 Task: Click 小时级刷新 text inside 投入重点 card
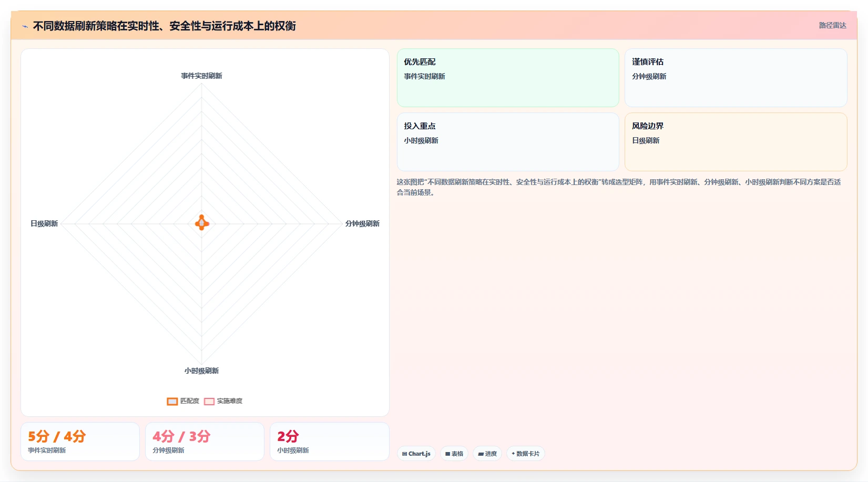coord(421,140)
